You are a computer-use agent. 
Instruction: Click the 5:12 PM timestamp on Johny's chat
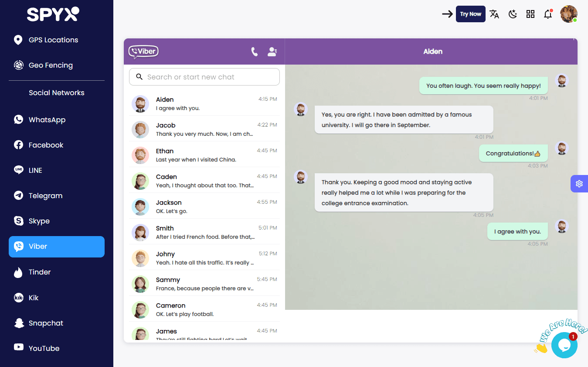tap(268, 254)
